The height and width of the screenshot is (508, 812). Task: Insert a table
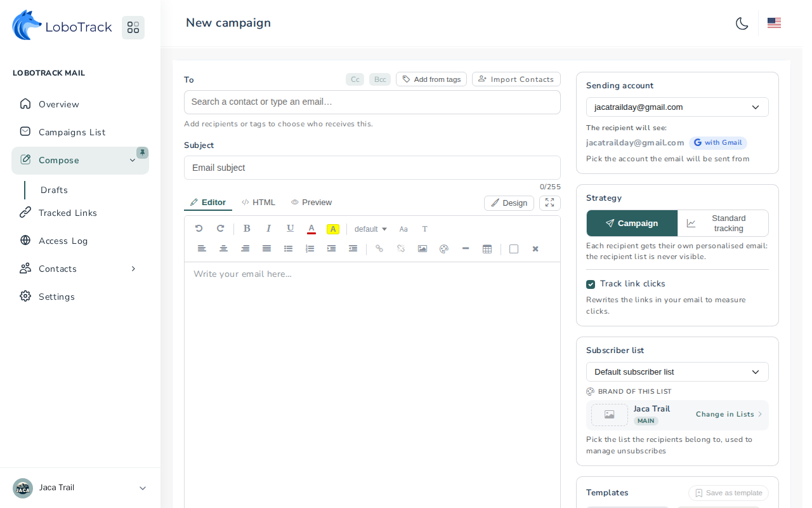pos(487,249)
